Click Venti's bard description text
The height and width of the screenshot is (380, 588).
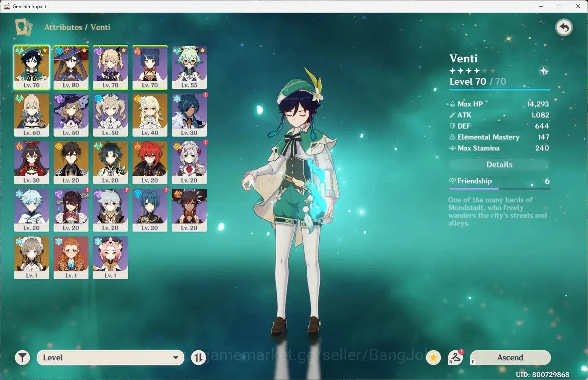(x=497, y=211)
